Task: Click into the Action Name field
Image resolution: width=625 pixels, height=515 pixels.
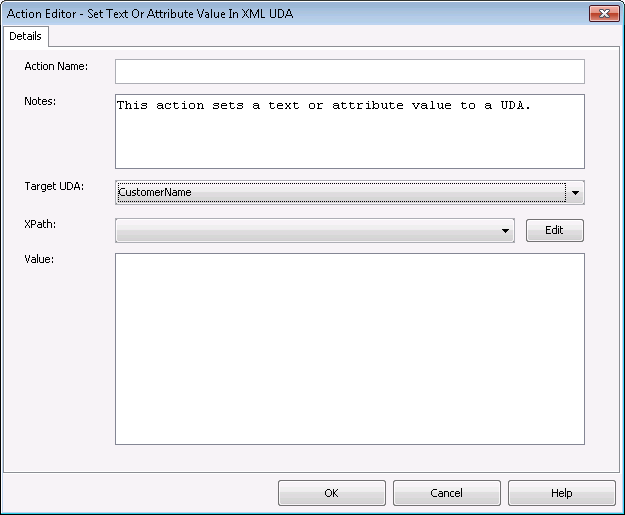Action: pos(350,72)
